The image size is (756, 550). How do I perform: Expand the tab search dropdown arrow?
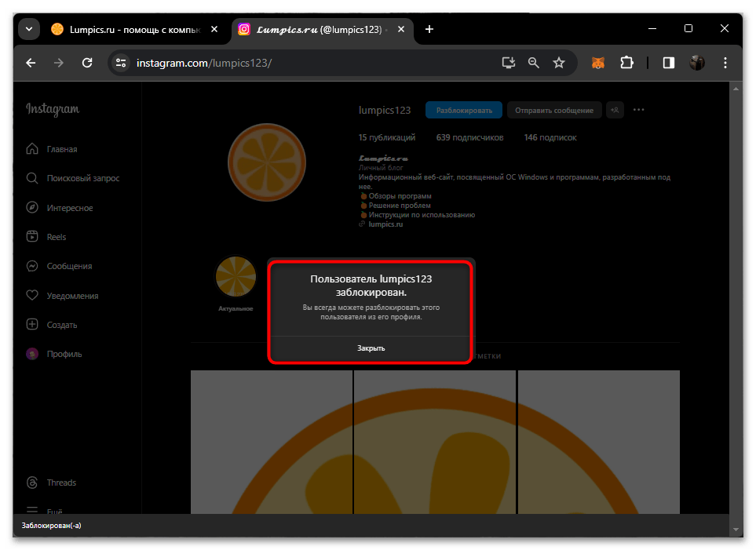click(29, 29)
